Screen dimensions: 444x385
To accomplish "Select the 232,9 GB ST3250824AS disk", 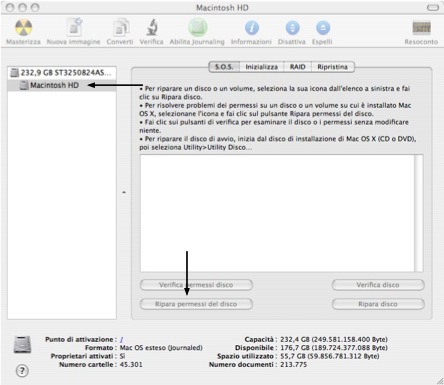I will [62, 72].
